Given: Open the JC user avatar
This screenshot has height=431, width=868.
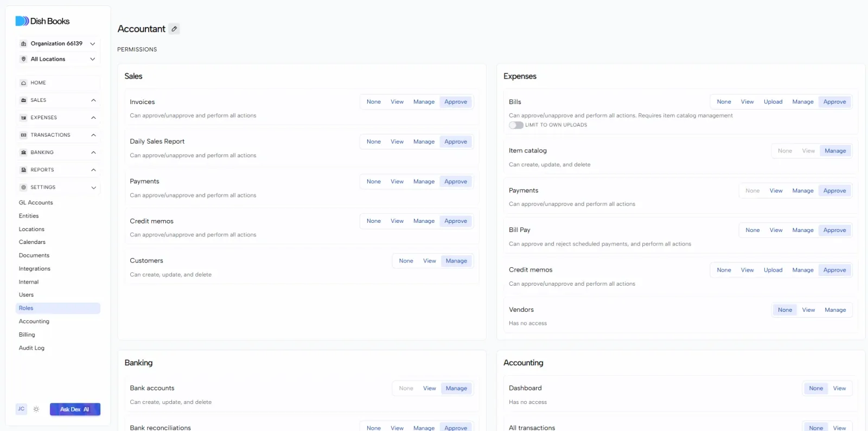Looking at the screenshot, I should coord(21,409).
